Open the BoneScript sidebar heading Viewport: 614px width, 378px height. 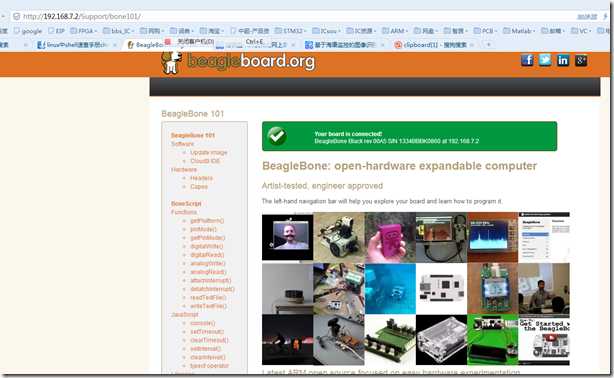tap(186, 204)
